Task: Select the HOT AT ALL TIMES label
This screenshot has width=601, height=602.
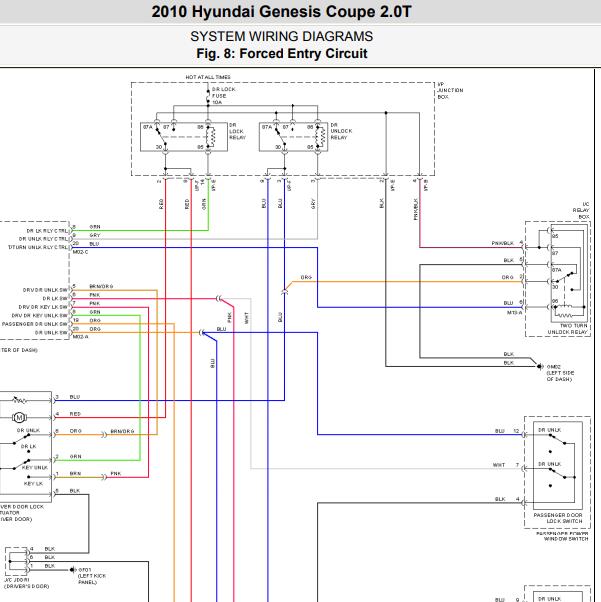Action: point(208,77)
